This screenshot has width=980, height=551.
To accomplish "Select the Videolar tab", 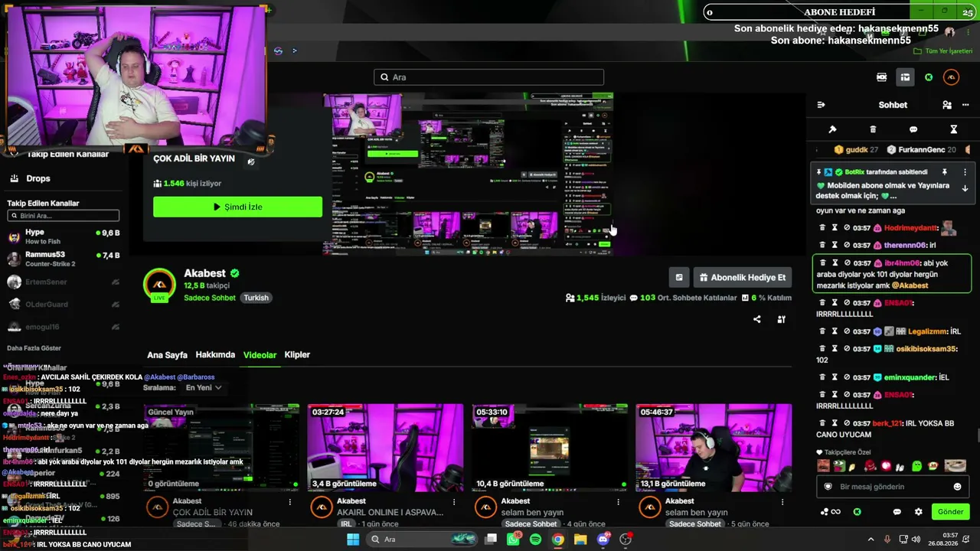I will [x=260, y=355].
